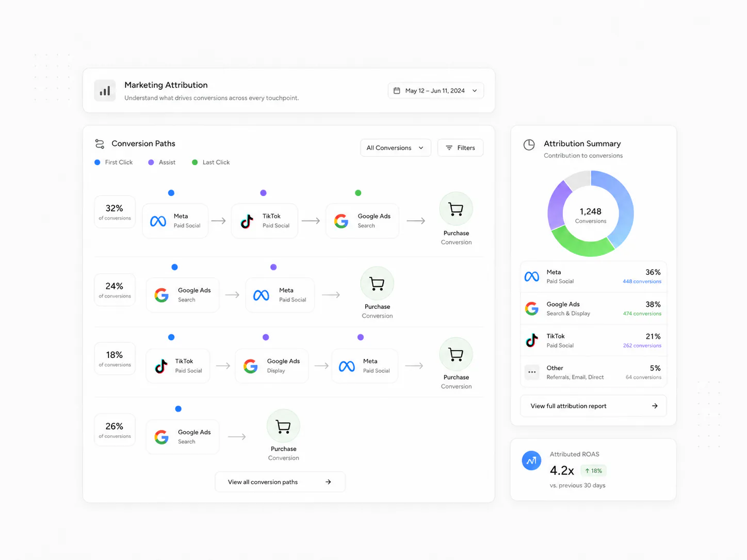The height and width of the screenshot is (560, 747).
Task: Select the TikTok card in 32% path
Action: [265, 221]
